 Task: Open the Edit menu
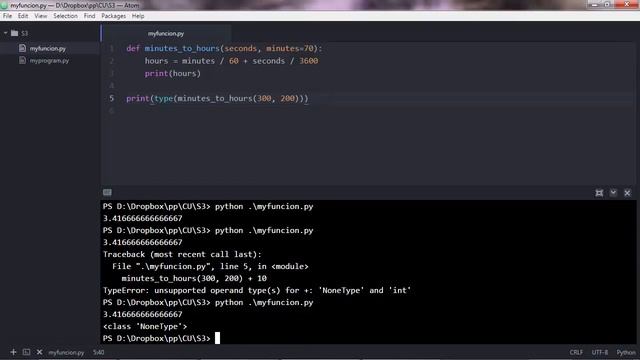click(x=23, y=16)
